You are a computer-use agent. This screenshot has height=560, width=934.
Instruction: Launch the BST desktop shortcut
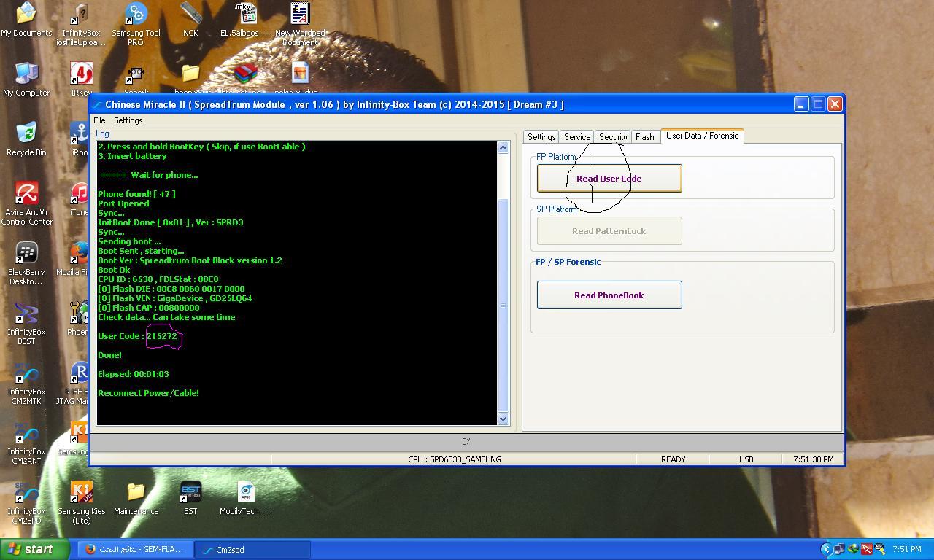190,498
